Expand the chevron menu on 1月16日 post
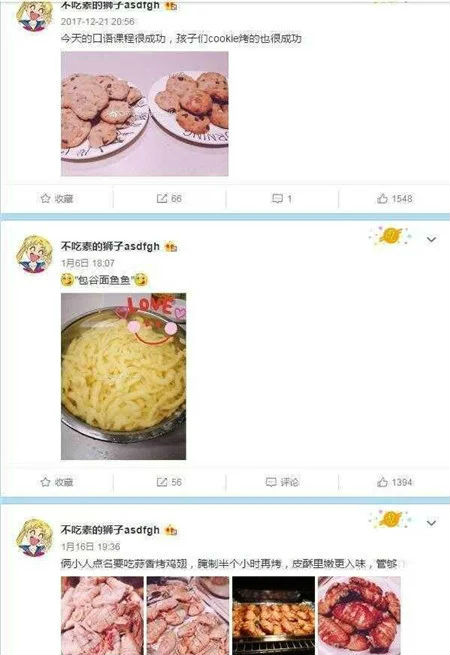 (x=431, y=523)
